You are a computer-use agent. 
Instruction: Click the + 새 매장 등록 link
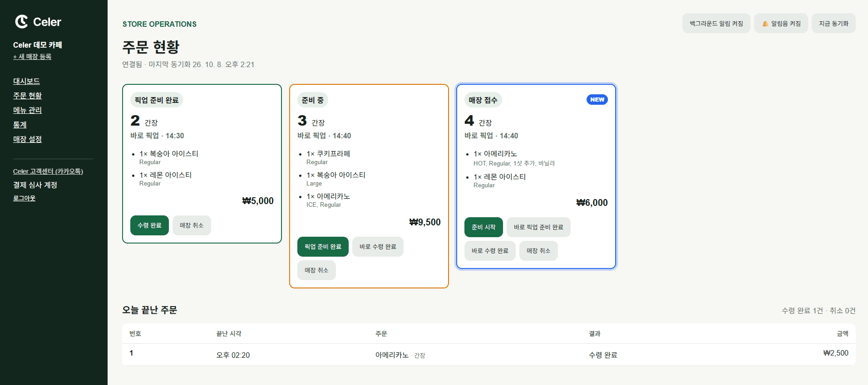32,57
